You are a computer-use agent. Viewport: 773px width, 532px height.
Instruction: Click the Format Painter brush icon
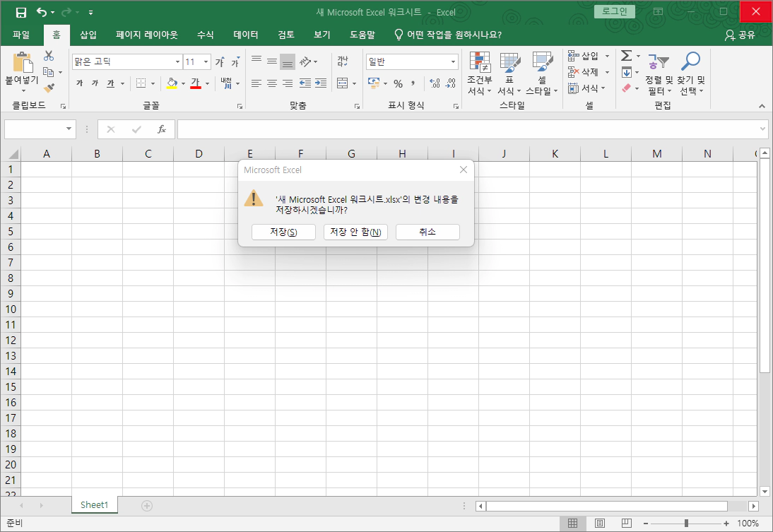point(48,88)
